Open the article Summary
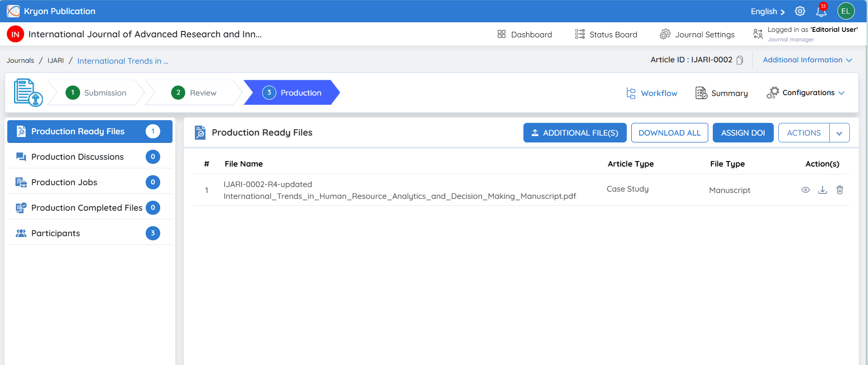The height and width of the screenshot is (365, 868). tap(721, 93)
